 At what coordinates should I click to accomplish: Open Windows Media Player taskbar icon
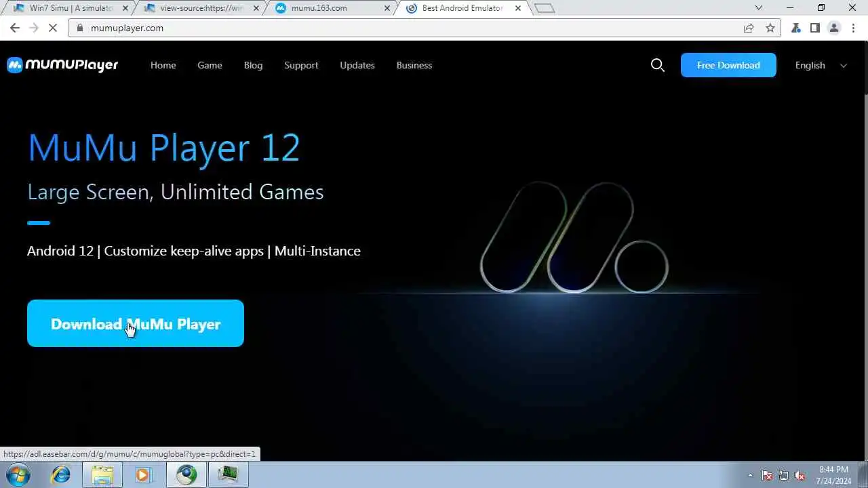click(x=144, y=474)
